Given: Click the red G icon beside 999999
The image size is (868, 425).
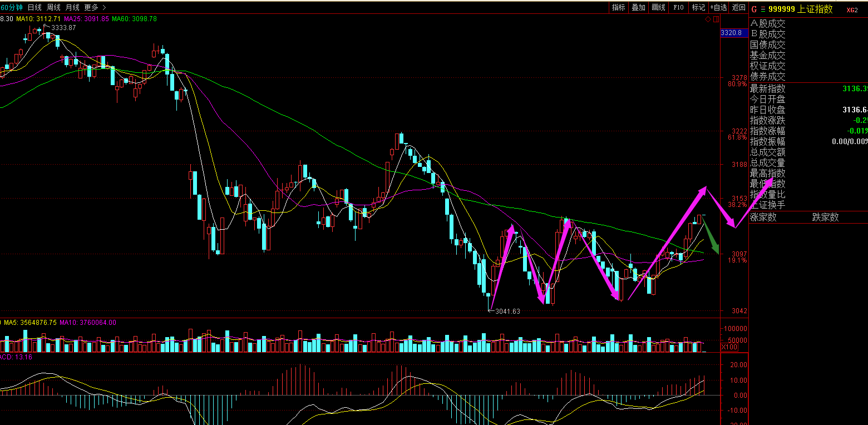Looking at the screenshot, I should pyautogui.click(x=754, y=9).
